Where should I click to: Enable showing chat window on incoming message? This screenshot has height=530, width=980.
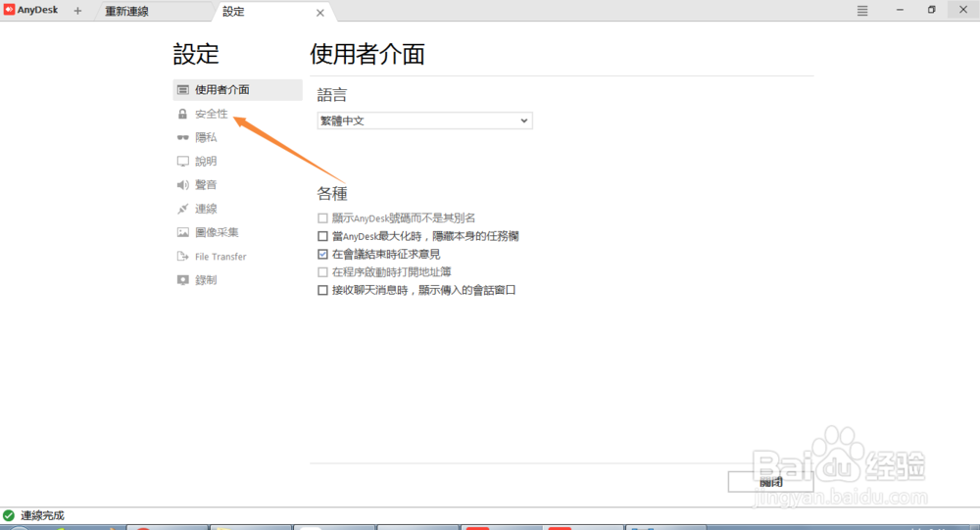(x=322, y=290)
